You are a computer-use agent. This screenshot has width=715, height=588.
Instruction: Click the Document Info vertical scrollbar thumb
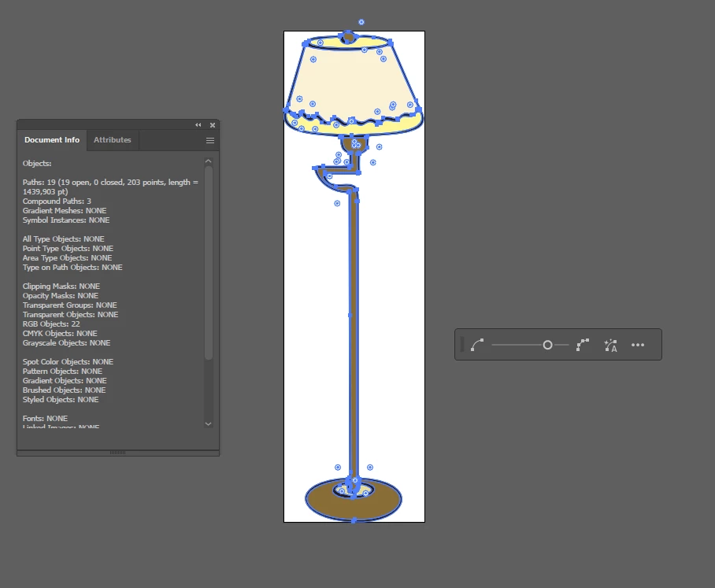coord(209,263)
